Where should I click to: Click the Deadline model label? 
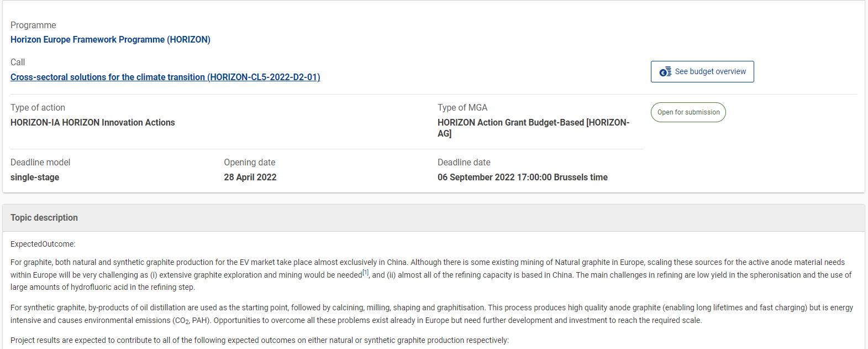click(x=40, y=162)
